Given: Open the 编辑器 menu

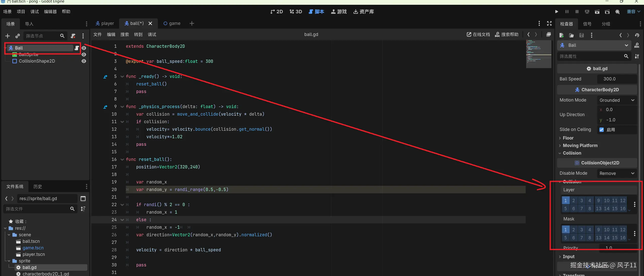Looking at the screenshot, I should (50, 12).
